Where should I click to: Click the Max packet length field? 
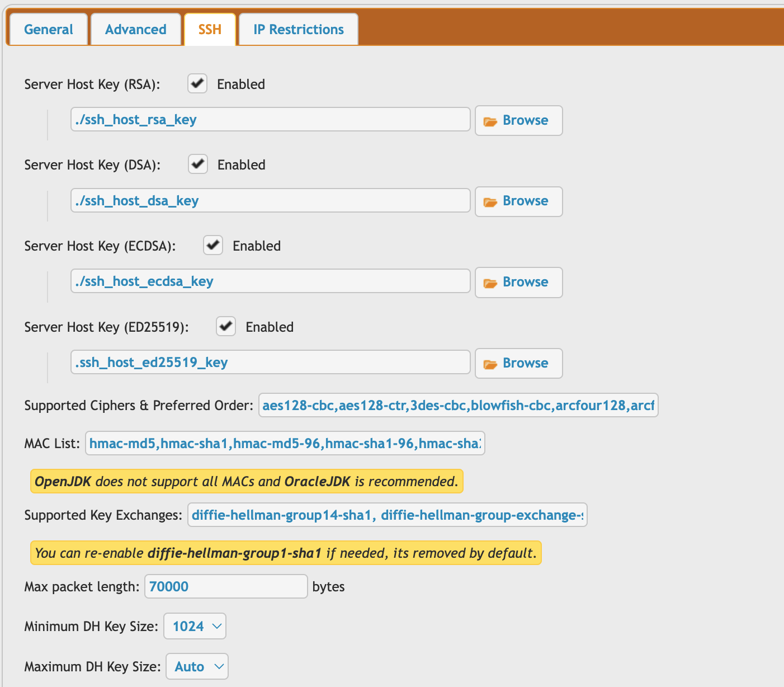226,586
